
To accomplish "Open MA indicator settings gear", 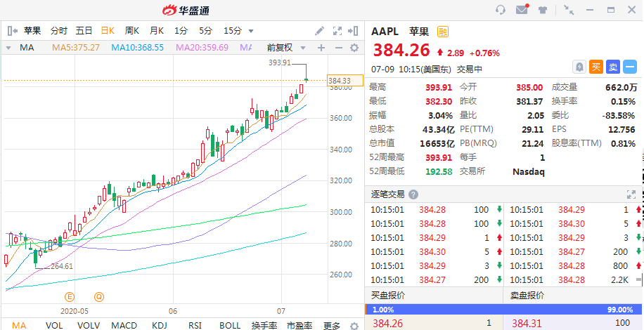I will (354, 48).
